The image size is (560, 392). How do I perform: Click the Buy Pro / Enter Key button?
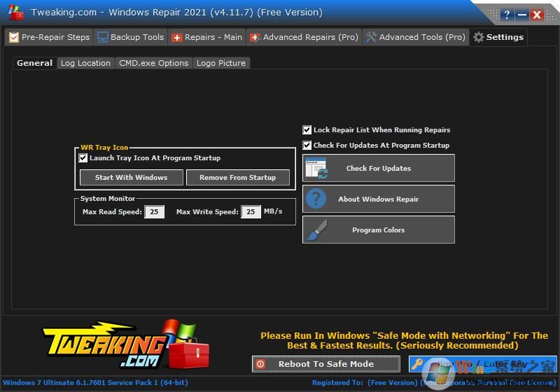coord(482,364)
